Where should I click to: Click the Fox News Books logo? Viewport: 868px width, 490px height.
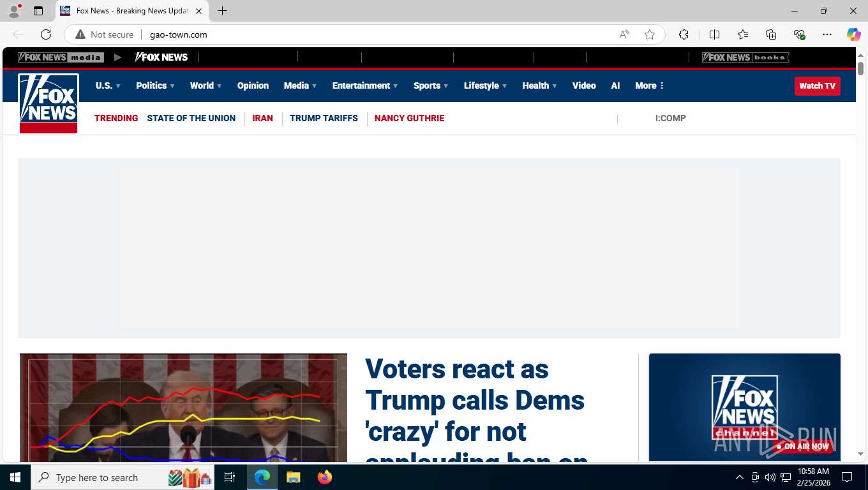745,57
